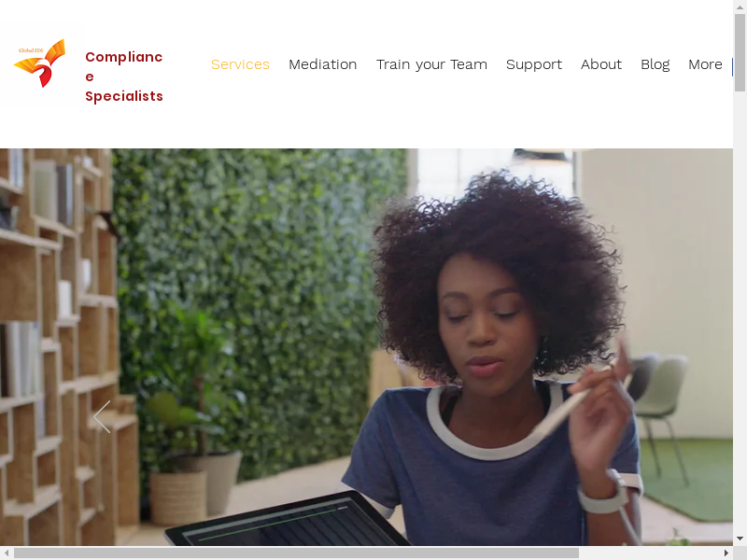Screen dimensions: 747x560
Task: Click the empty vertical scrollbar track below the thumb
Action: 740,312
